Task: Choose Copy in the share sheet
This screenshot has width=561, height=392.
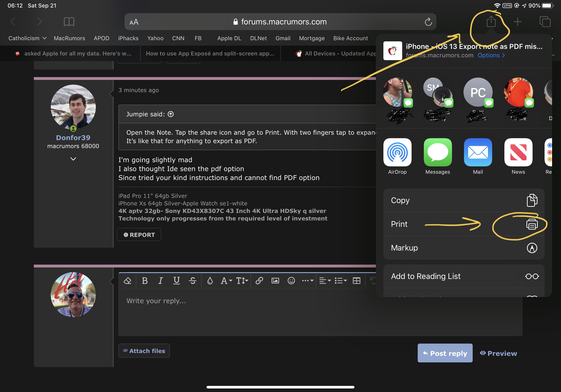Action: 464,200
